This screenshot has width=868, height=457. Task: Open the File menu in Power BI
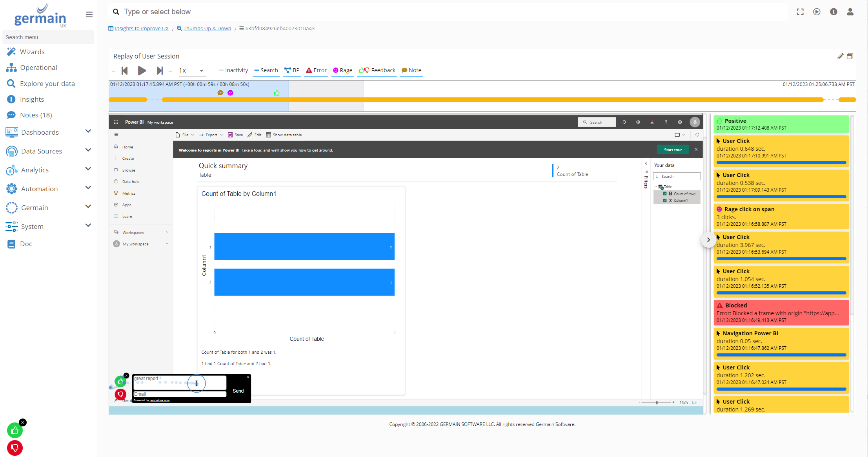point(185,135)
